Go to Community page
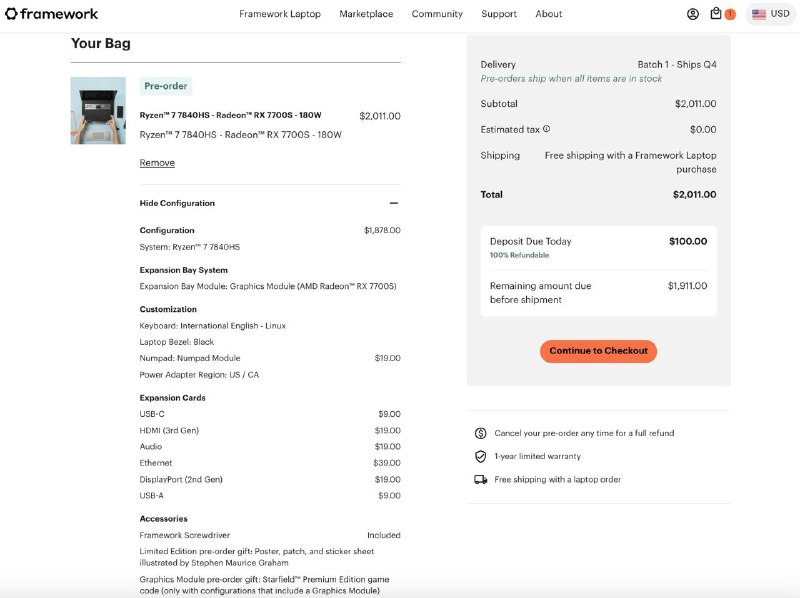Viewport: 800px width, 598px height. pos(437,14)
